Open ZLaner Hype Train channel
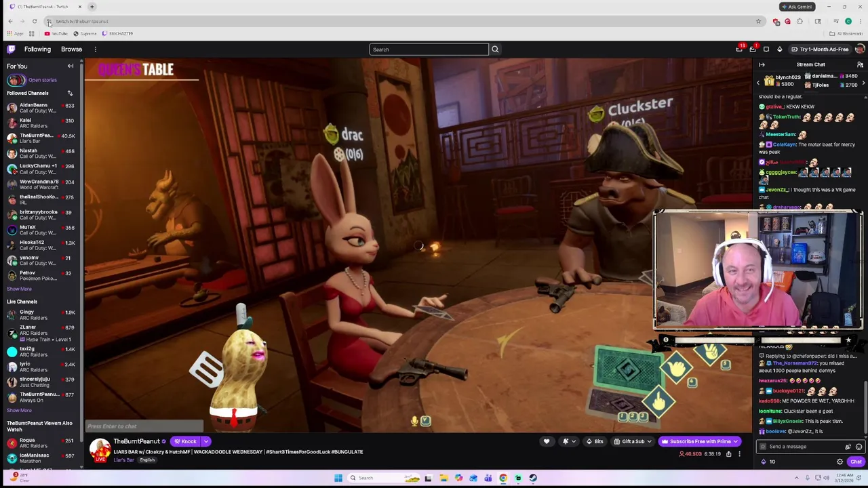The image size is (868, 488). [x=41, y=333]
